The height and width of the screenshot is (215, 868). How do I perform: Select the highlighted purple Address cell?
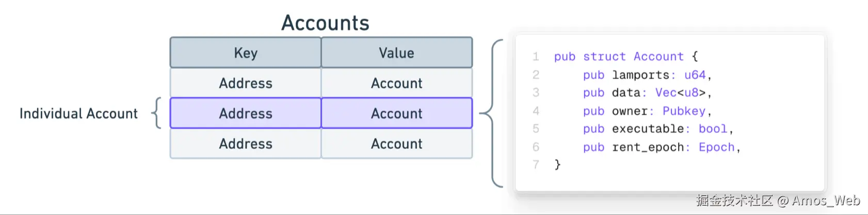pos(246,113)
